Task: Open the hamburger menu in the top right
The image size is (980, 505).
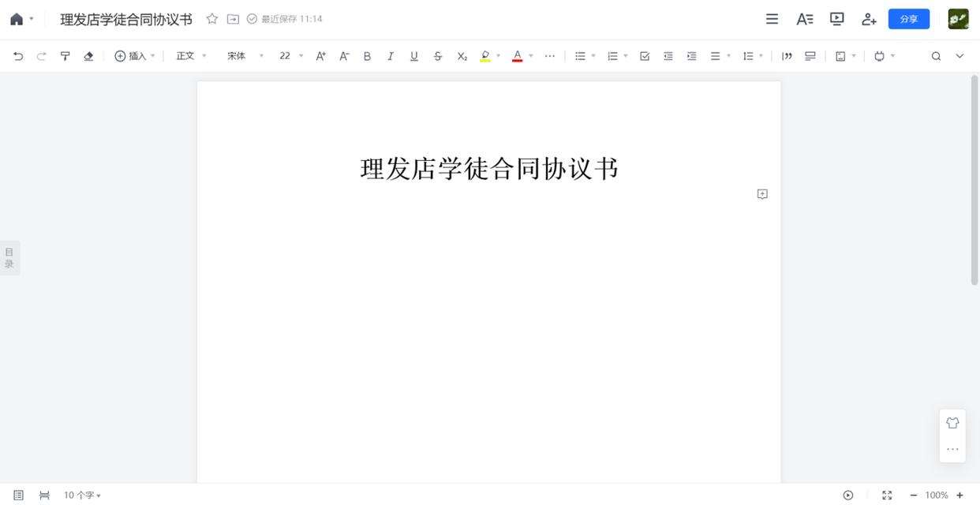Action: coord(772,19)
